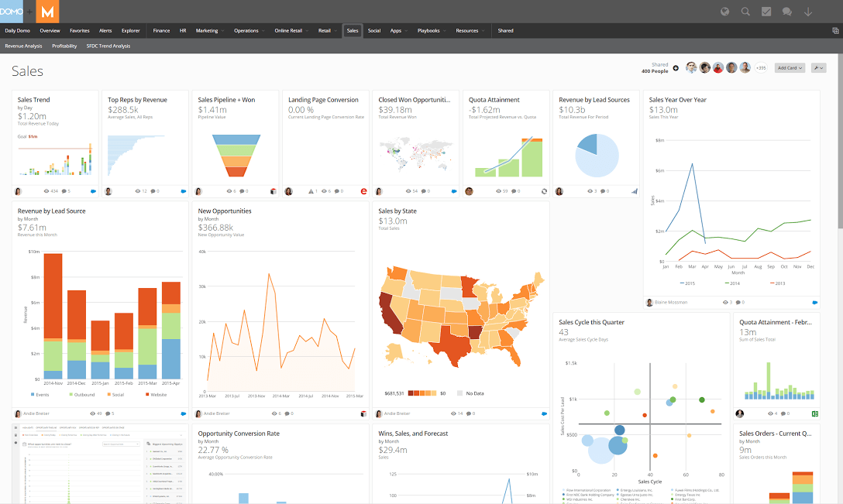843x504 pixels.
Task: Select the Marketing menu item
Action: coord(208,30)
